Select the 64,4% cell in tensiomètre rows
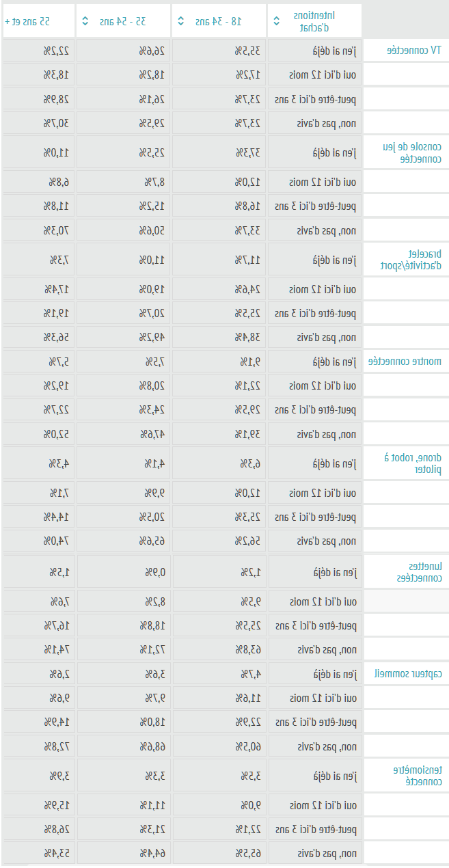The height and width of the screenshot is (868, 449). 124,854
